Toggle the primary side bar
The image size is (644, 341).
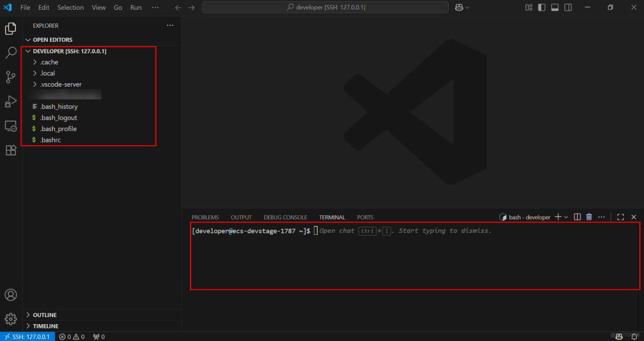pos(542,8)
